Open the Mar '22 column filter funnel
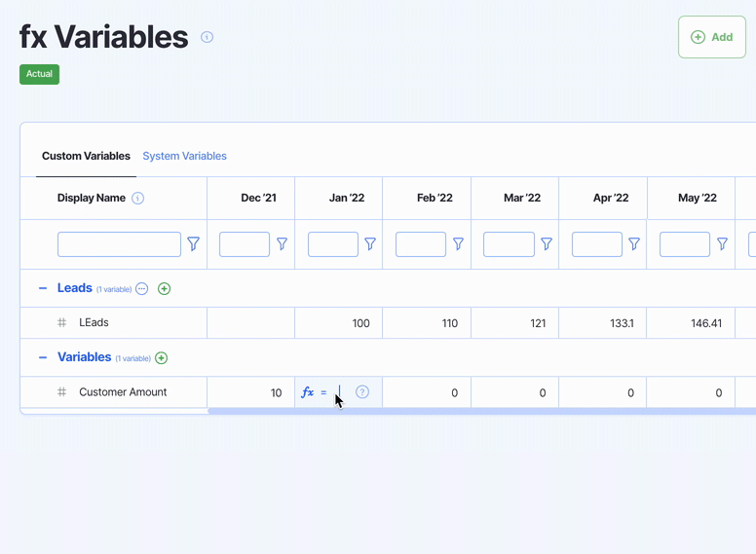 (547, 244)
